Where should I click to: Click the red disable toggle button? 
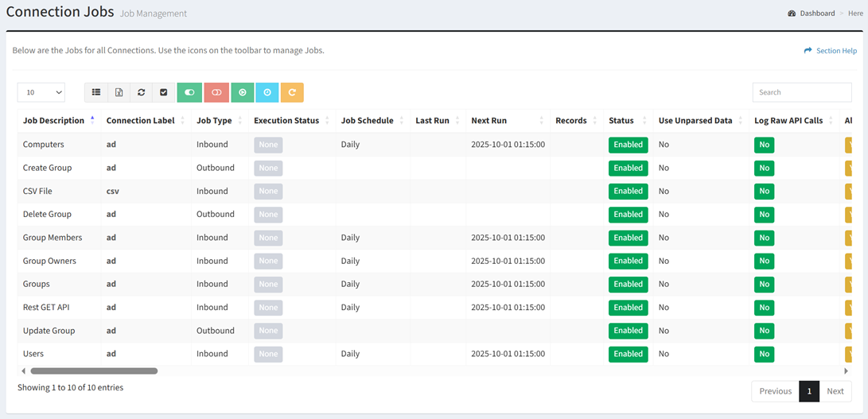click(216, 92)
